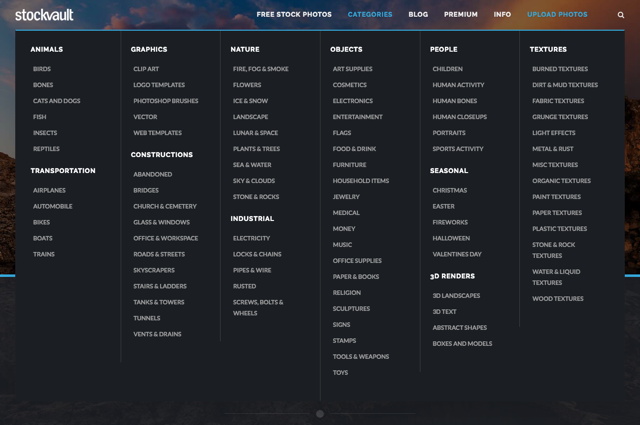
Task: Open the Locks & Chains category
Action: (257, 254)
